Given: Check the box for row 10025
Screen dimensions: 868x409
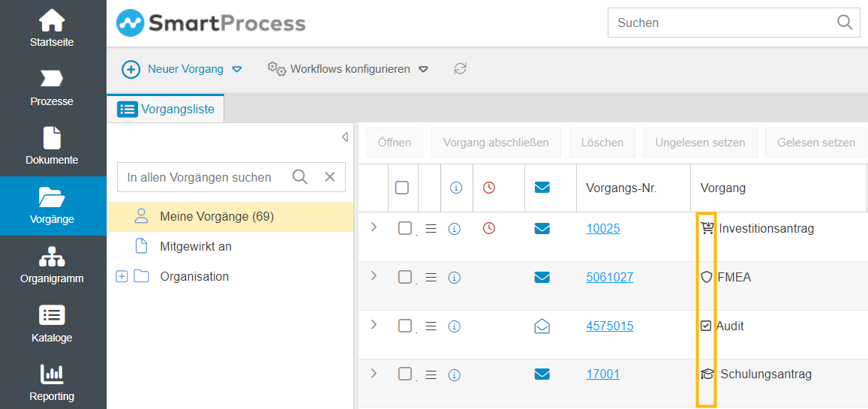Looking at the screenshot, I should pyautogui.click(x=405, y=229).
